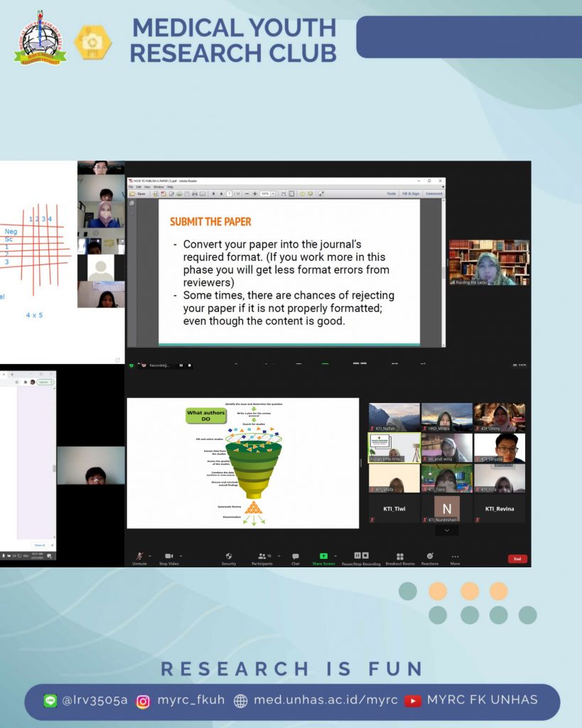This screenshot has width=582, height=728.
Task: Open the Fill & Sign pane
Action: click(x=411, y=193)
